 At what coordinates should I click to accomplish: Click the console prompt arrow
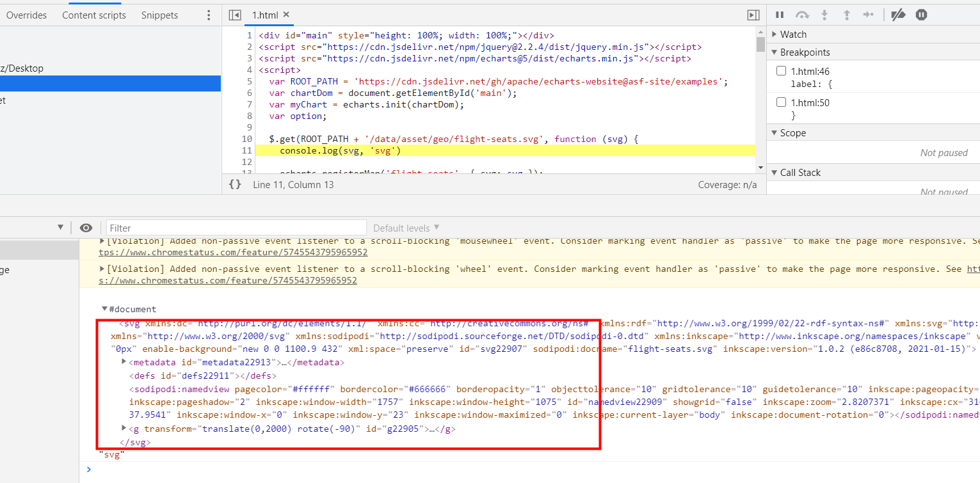coord(89,469)
